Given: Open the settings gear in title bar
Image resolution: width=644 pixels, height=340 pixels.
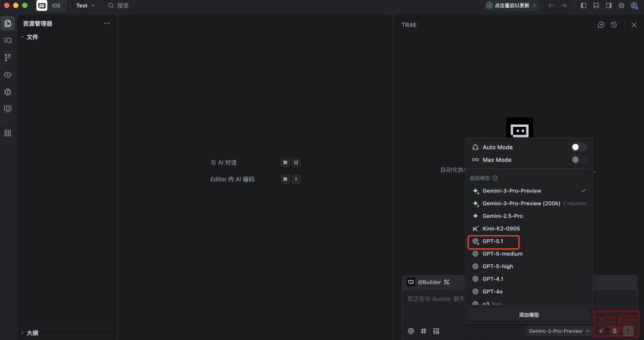Looking at the screenshot, I should (x=621, y=5).
